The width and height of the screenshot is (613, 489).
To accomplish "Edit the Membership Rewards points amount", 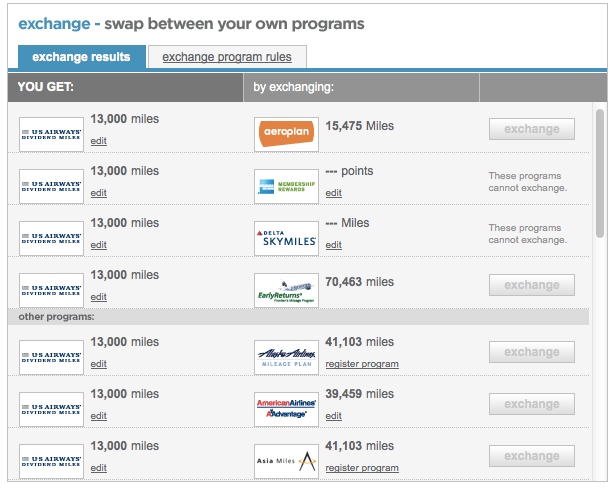I will 333,193.
